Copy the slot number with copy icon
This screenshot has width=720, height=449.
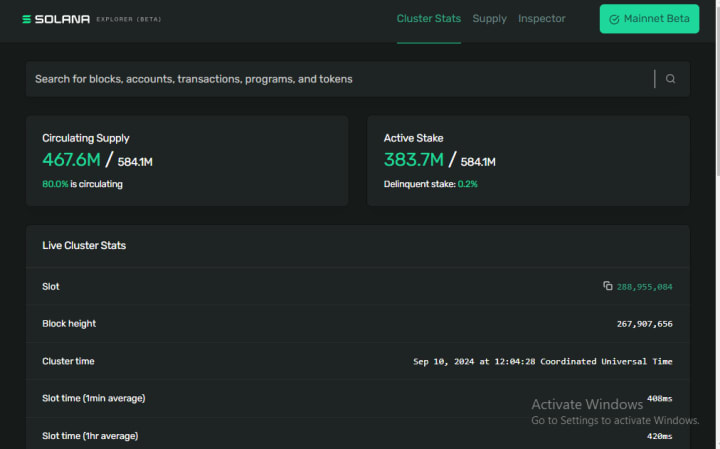point(608,286)
